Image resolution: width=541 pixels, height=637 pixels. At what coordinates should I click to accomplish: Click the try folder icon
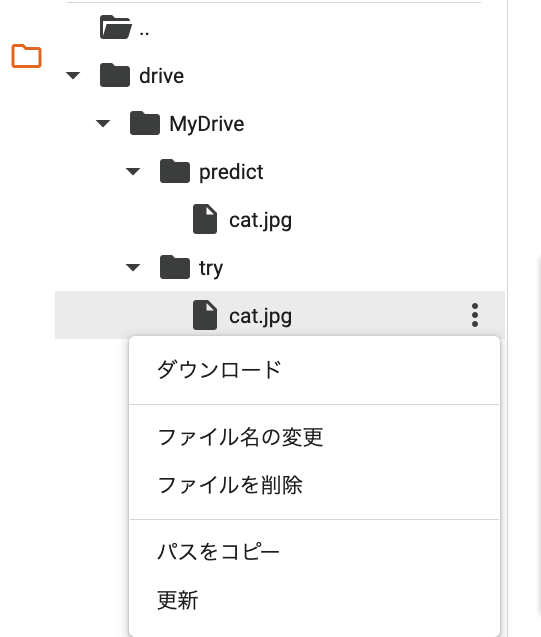(175, 267)
